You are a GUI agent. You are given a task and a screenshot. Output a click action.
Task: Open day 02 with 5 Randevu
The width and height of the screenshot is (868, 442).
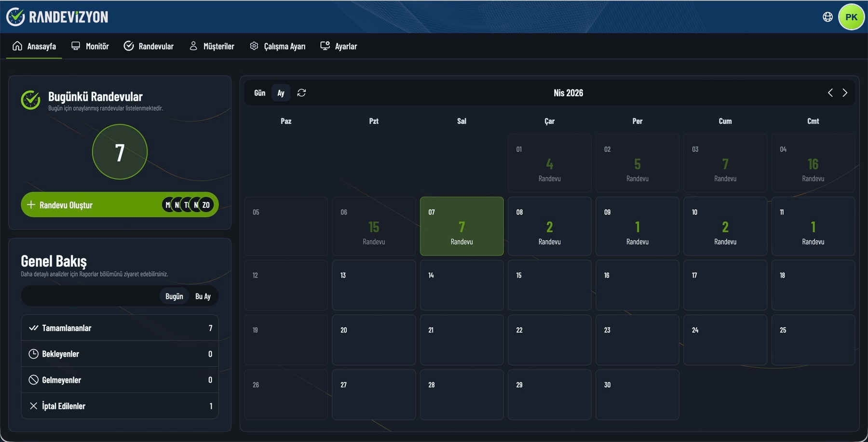coord(637,163)
